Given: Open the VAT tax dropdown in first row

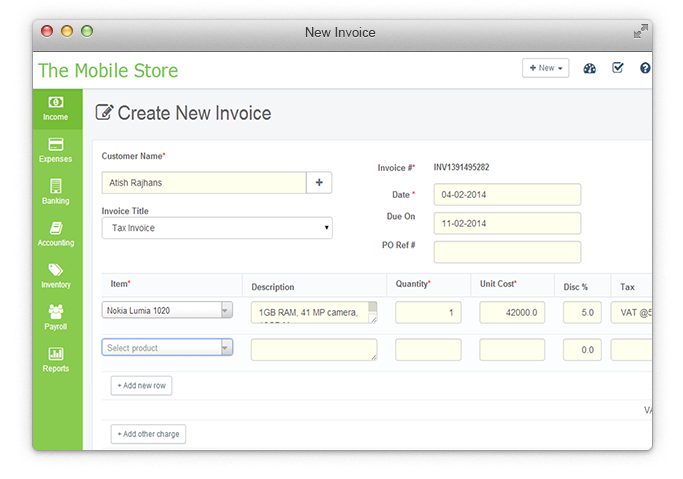Looking at the screenshot, I should (x=631, y=312).
